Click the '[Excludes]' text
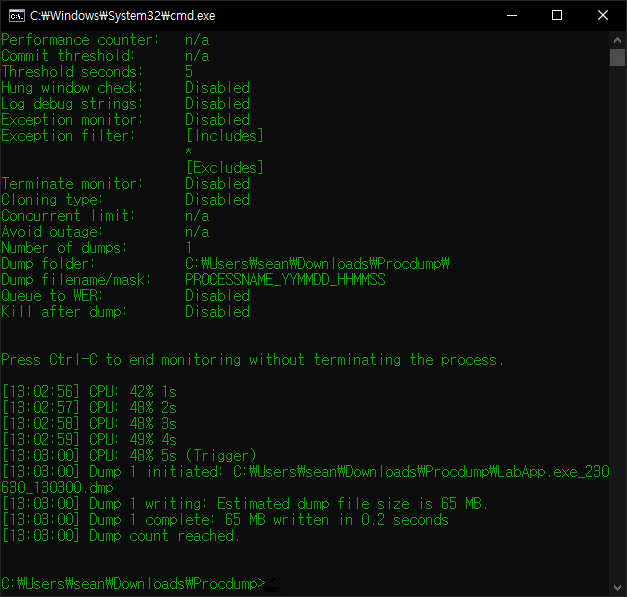627x597 pixels. [x=224, y=168]
